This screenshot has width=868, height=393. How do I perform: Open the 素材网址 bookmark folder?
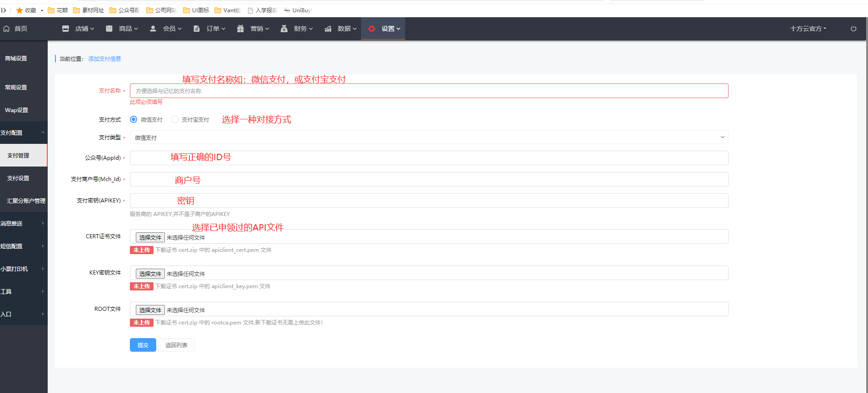click(x=89, y=10)
